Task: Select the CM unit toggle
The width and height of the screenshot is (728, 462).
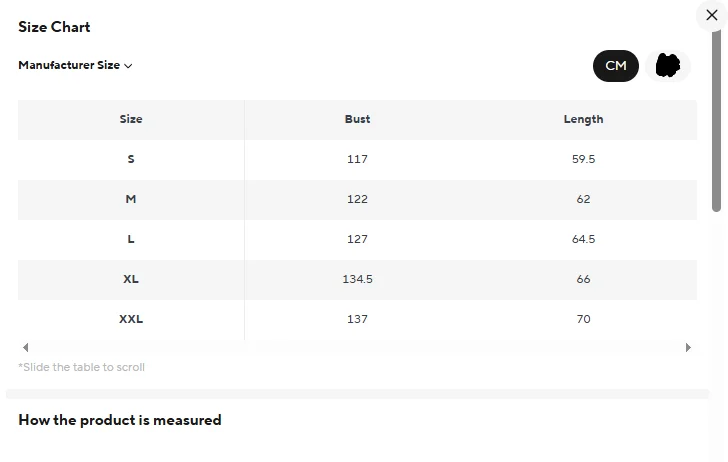Action: click(x=616, y=66)
